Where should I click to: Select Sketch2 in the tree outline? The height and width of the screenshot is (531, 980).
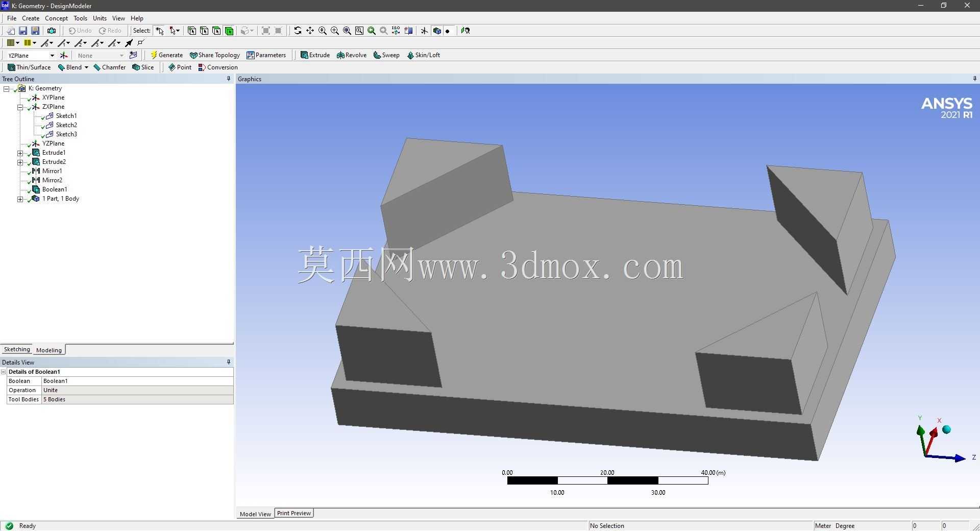pyautogui.click(x=66, y=125)
